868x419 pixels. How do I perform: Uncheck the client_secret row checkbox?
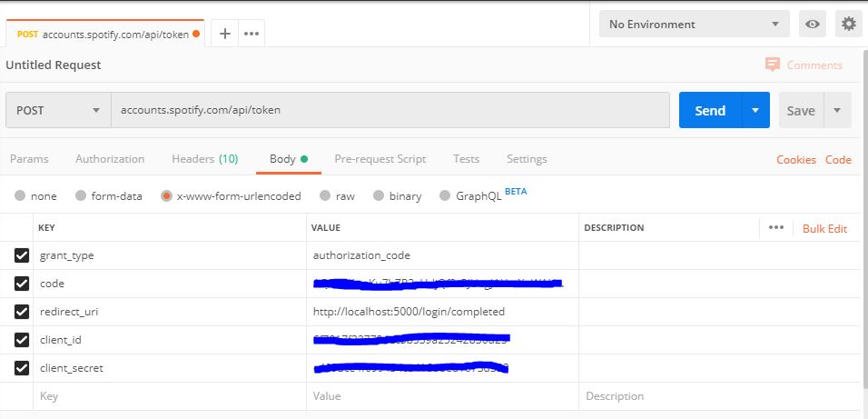(x=22, y=368)
